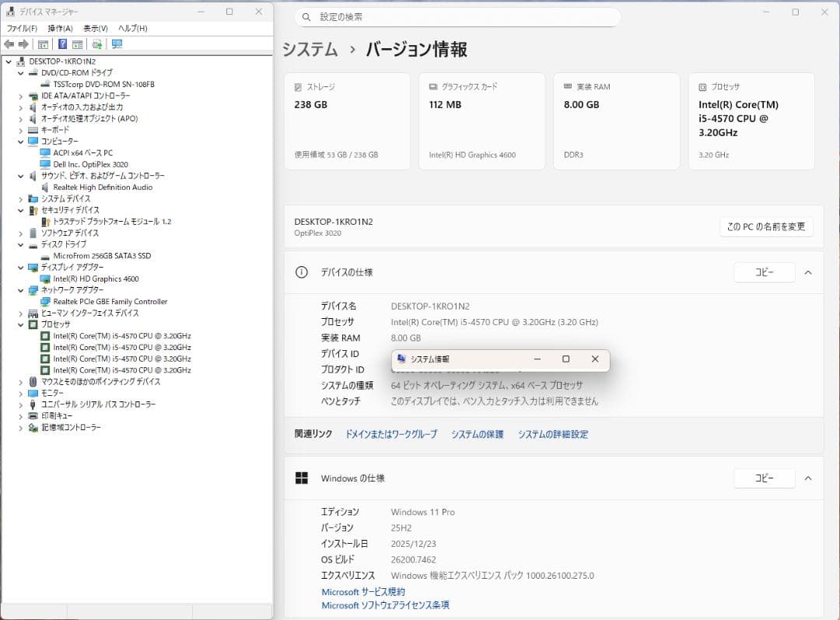Click the ストレージ card icon

pyautogui.click(x=298, y=86)
